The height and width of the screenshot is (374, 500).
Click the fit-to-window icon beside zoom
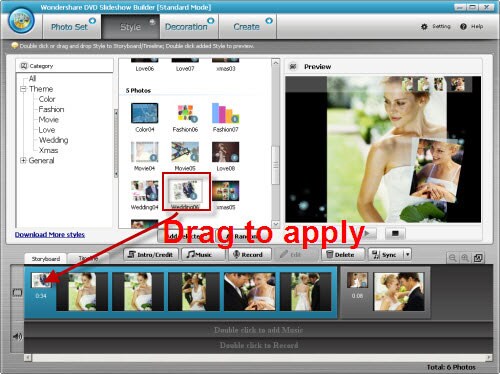(x=478, y=258)
